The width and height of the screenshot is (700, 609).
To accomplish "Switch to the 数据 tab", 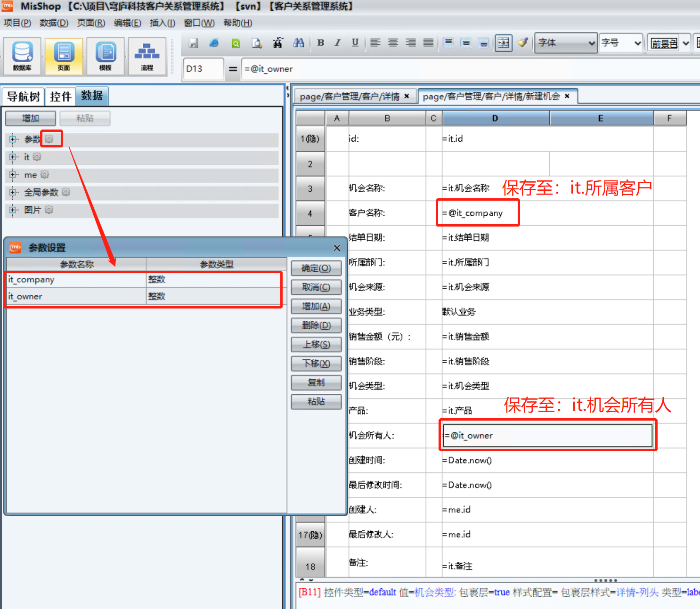I will 92,96.
